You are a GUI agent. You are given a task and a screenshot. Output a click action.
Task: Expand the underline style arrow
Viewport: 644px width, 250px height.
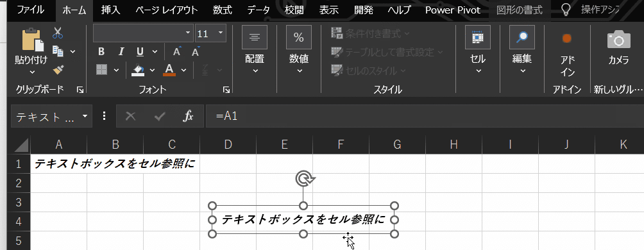155,52
